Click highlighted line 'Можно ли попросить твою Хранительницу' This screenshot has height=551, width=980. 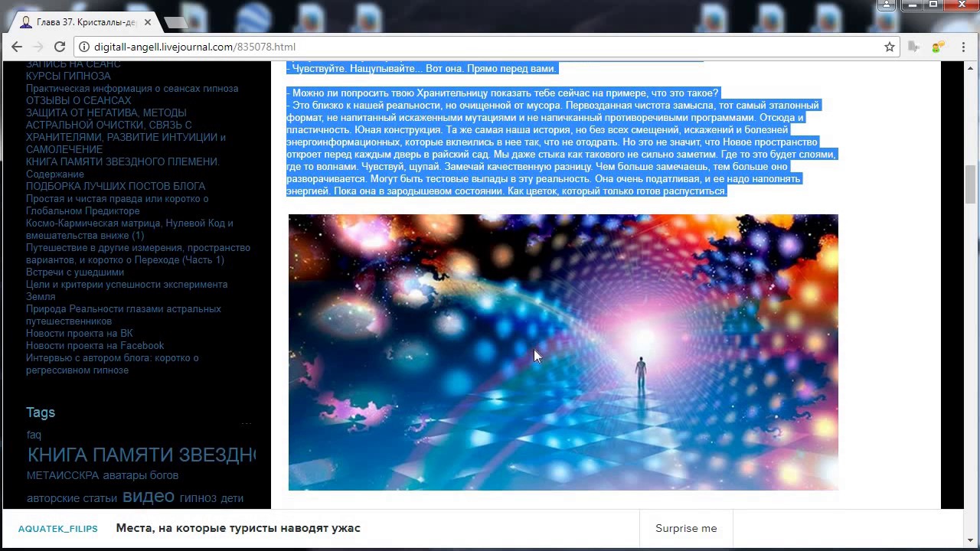point(502,93)
